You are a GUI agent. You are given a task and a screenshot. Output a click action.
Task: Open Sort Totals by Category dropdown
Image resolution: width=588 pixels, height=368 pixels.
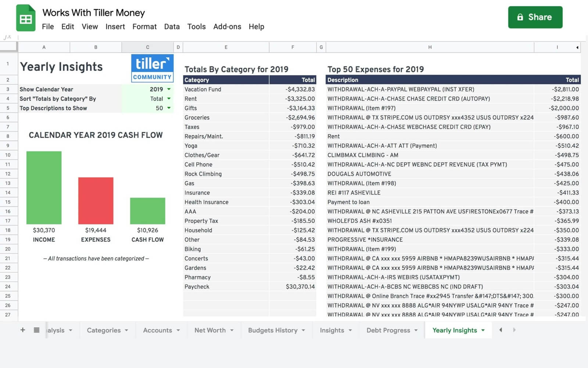pos(169,99)
